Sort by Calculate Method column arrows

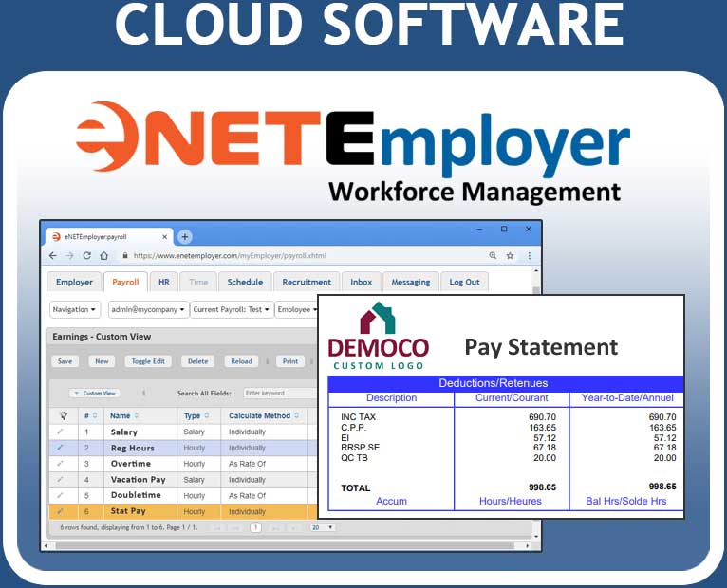[x=297, y=415]
